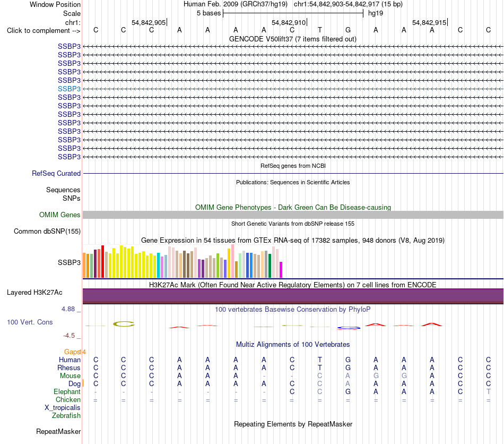Click the blue G conservation logo glyph
This screenshot has height=444, width=504.
349,328
